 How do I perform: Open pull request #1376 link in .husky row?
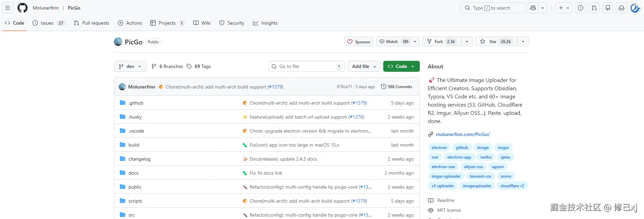[x=356, y=117]
